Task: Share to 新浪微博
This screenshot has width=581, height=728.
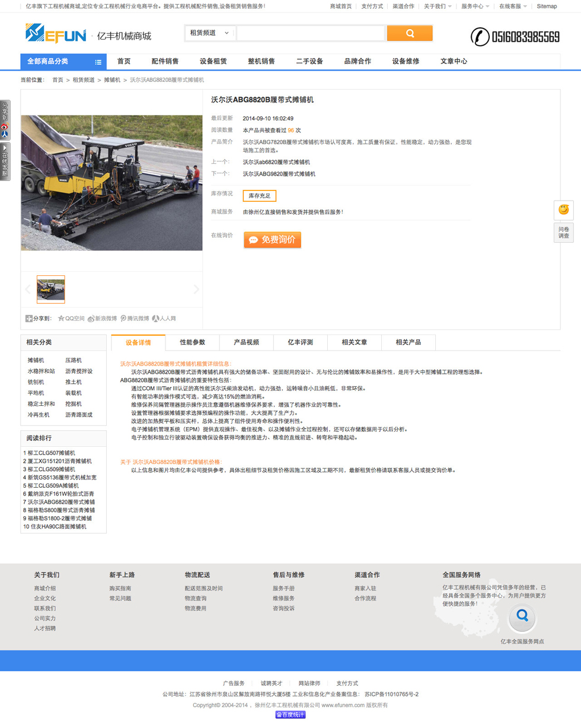Action: pos(102,319)
